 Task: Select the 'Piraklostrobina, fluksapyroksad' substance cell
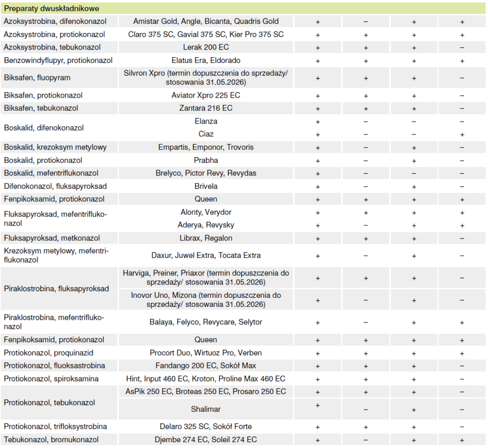point(56,289)
